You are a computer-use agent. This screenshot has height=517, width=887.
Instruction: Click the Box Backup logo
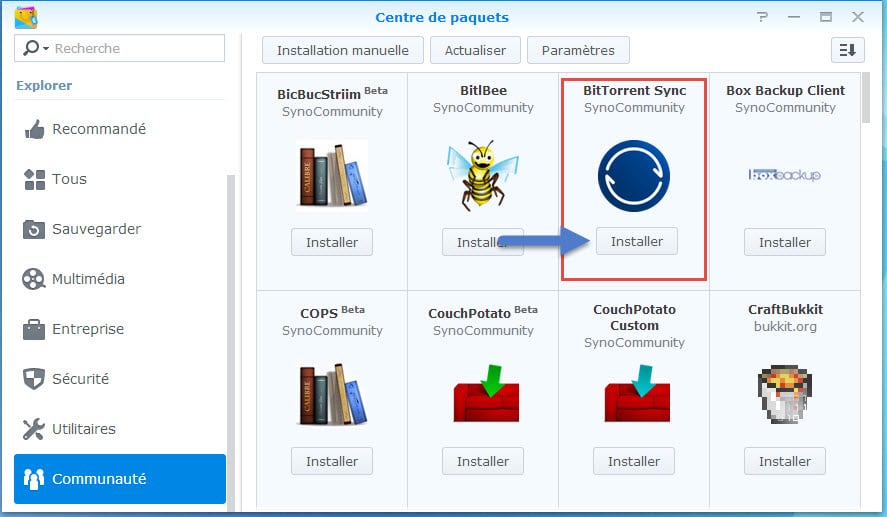click(785, 175)
